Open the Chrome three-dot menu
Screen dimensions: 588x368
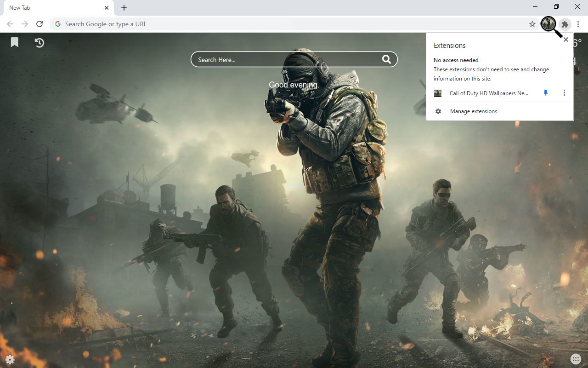pyautogui.click(x=578, y=24)
